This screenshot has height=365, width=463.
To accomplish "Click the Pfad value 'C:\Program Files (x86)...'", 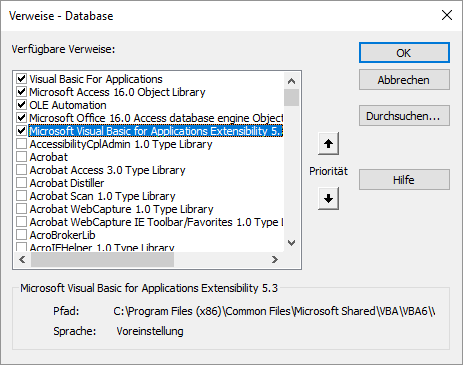I will point(274,311).
